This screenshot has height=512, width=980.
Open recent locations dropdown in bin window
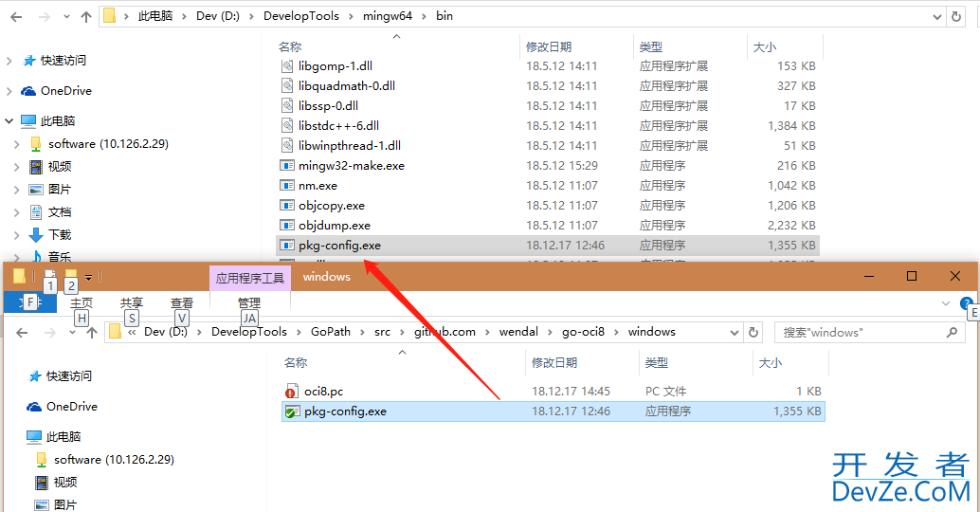pyautogui.click(x=67, y=17)
